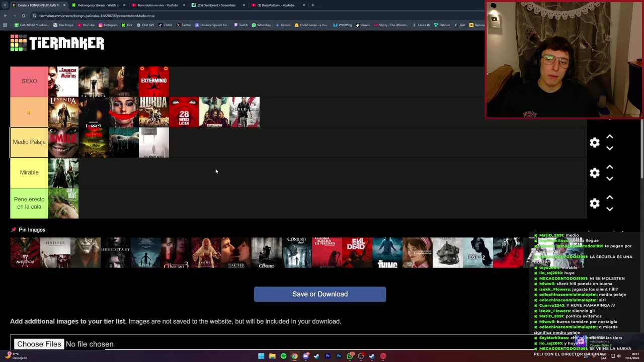644x362 pixels.
Task: Click the Choose Files button
Action: tap(39, 344)
